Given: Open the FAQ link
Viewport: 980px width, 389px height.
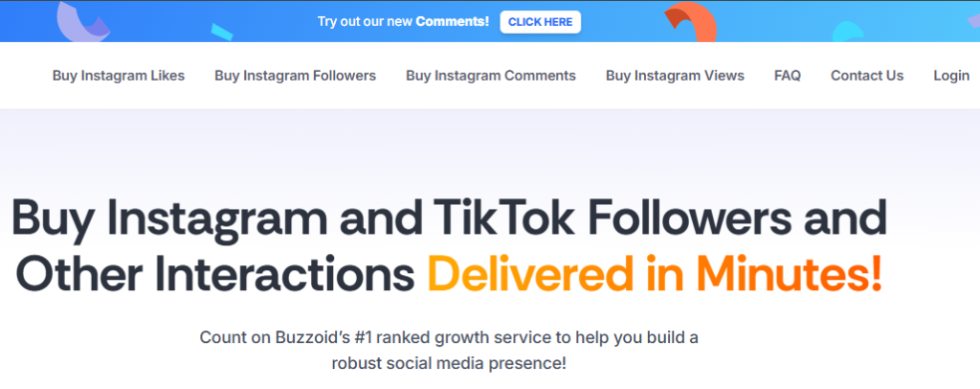Looking at the screenshot, I should click(788, 76).
